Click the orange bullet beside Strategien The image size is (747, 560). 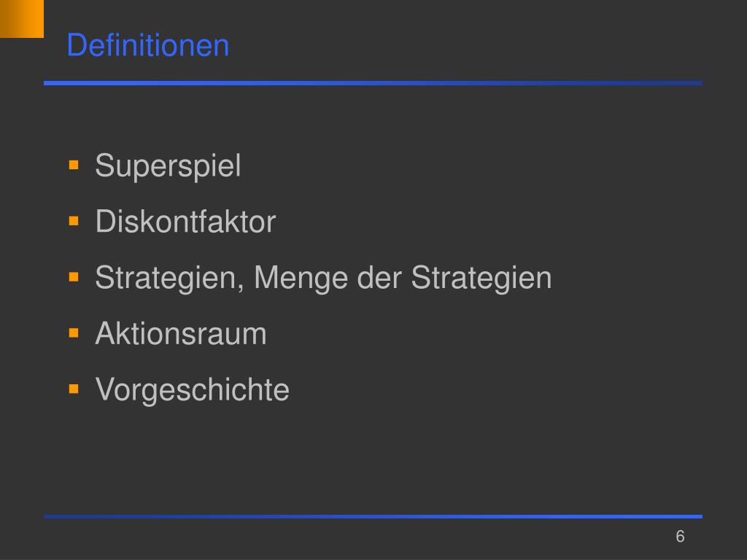click(x=74, y=276)
